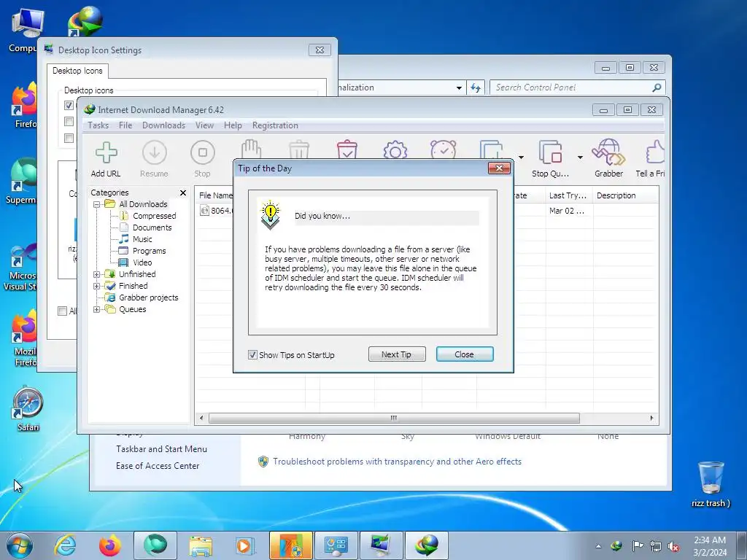Click the IDM taskbar button
Screen dimensions: 747x560
[427, 545]
